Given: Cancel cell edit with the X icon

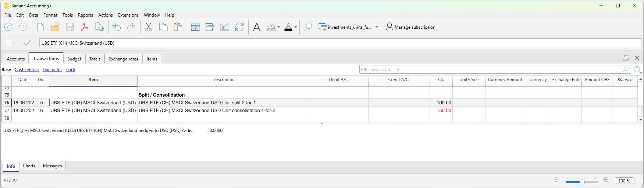Looking at the screenshot, I should click(9, 43).
